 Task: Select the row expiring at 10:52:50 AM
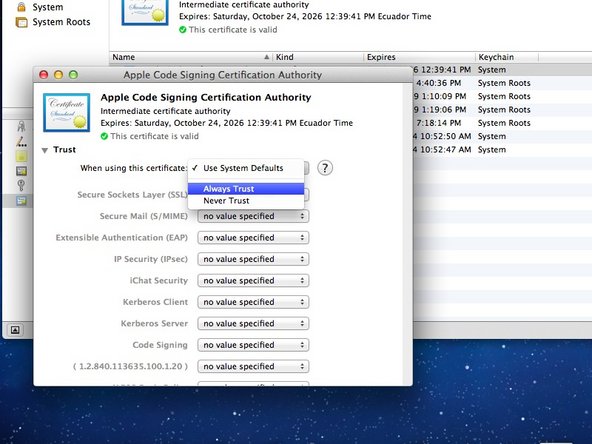pyautogui.click(x=503, y=136)
